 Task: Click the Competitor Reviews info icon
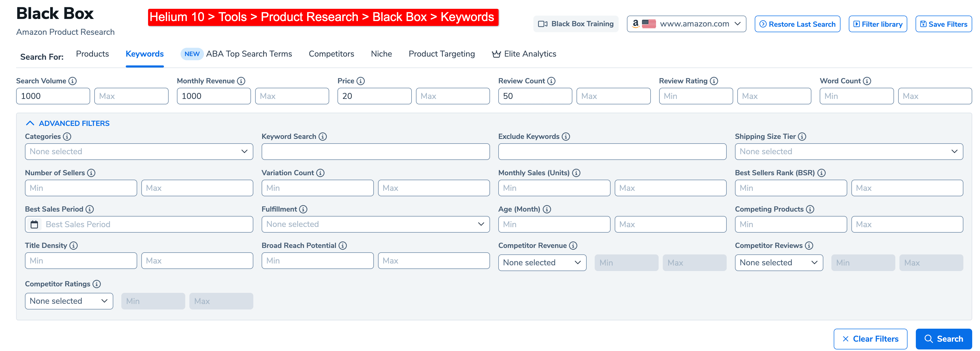point(809,246)
